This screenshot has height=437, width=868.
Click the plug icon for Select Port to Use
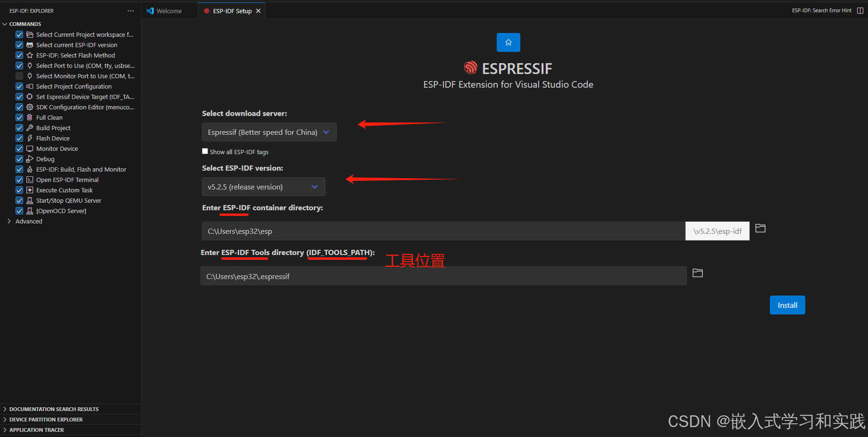tap(30, 66)
